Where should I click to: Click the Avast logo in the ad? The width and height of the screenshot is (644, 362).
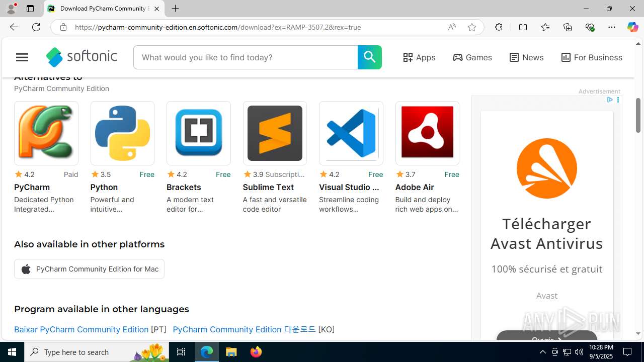(547, 168)
